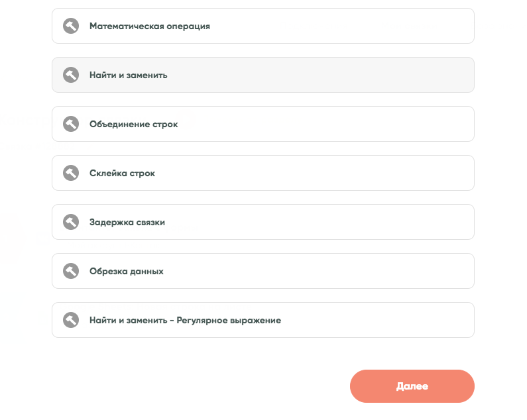Select the Найти и заменить text label
The height and width of the screenshot is (420, 527).
[129, 76]
